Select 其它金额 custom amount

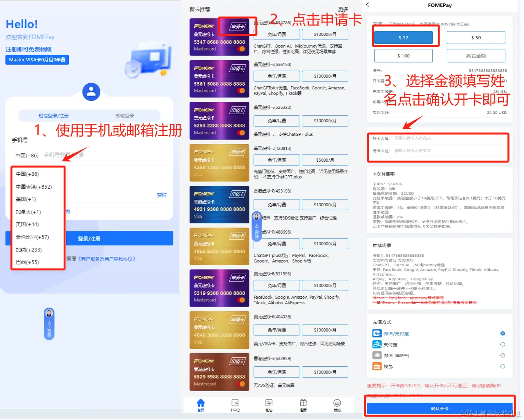coord(476,56)
